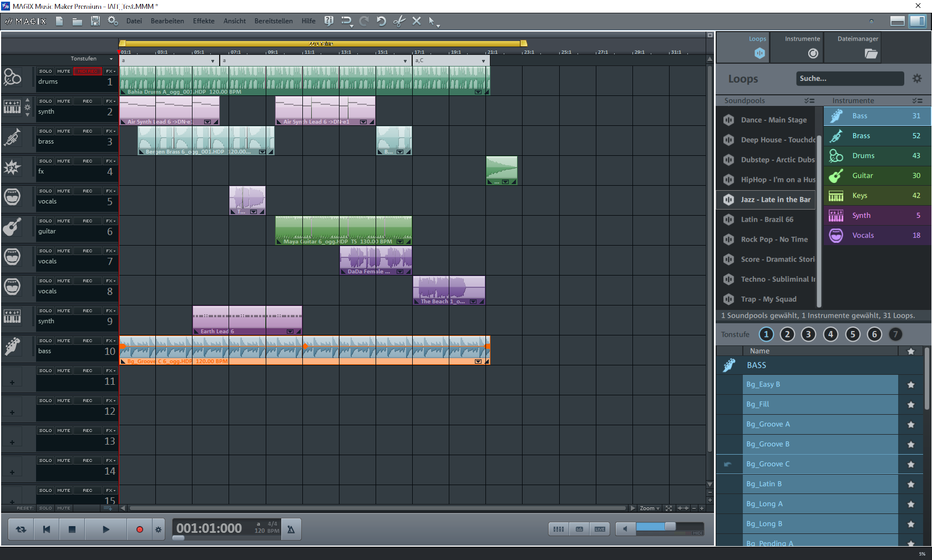
Task: Save project with the floppy disk icon
Action: tap(95, 21)
